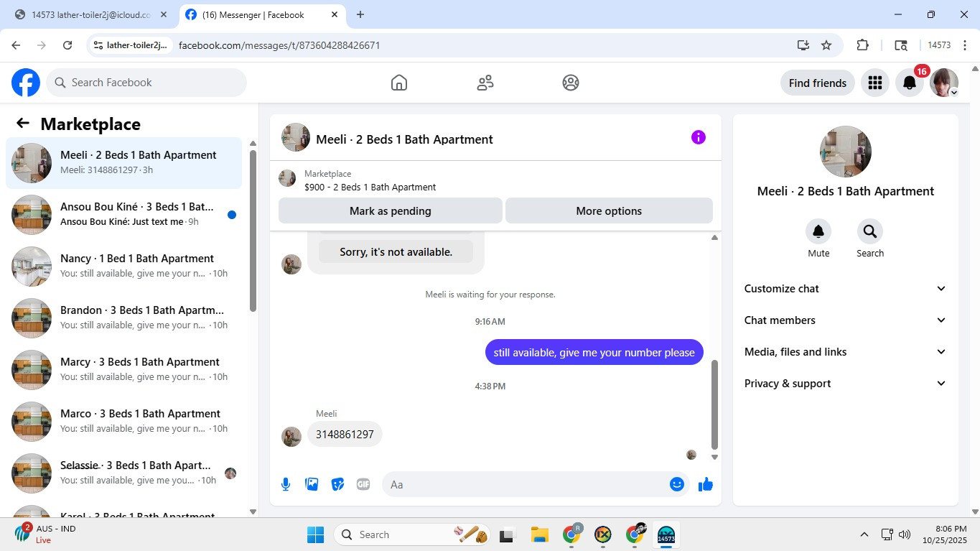
Task: Click the sent 'still available' message bubble
Action: coord(594,352)
